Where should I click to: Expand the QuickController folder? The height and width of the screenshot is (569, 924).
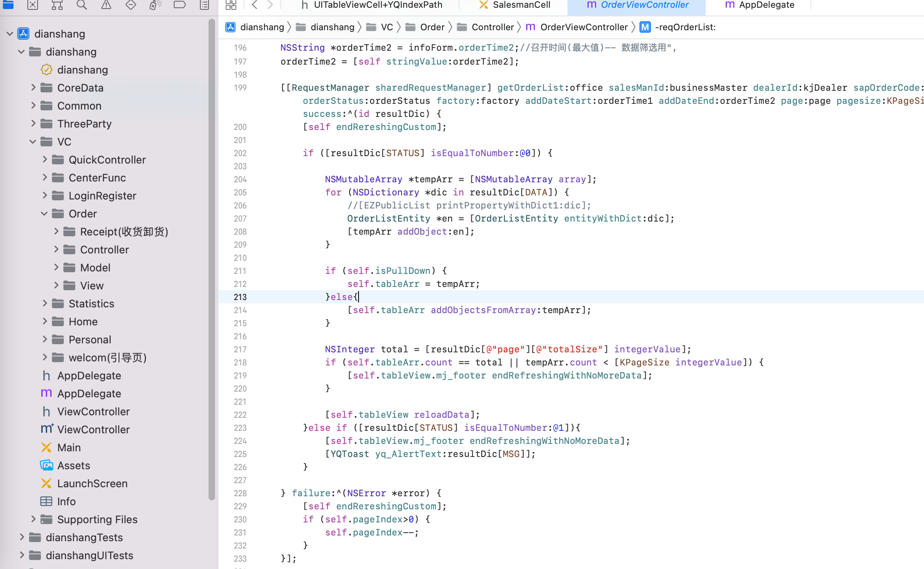tap(45, 160)
